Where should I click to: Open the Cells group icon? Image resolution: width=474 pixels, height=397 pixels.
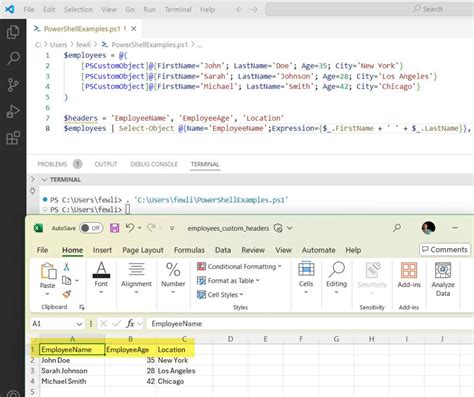click(x=306, y=269)
